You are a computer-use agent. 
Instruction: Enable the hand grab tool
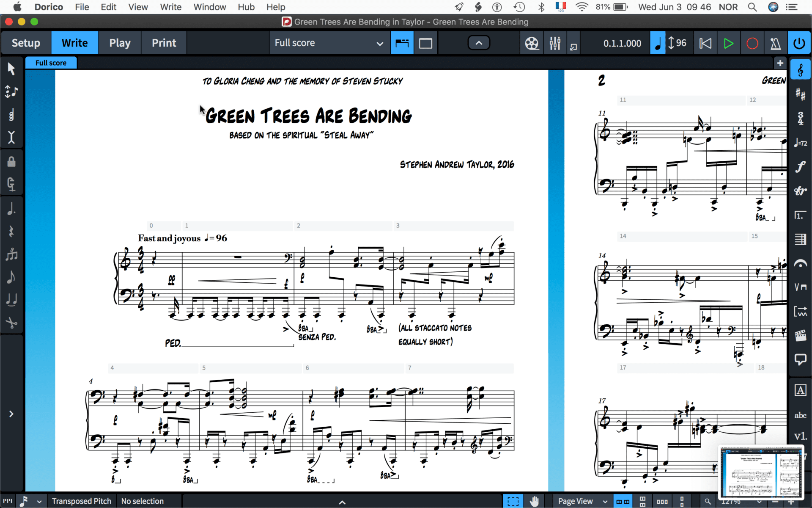tap(534, 501)
